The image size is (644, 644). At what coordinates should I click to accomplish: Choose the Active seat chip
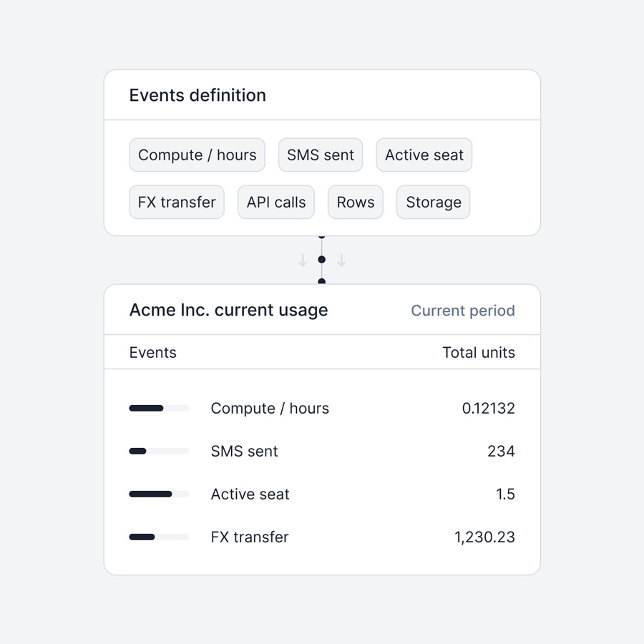pyautogui.click(x=424, y=155)
